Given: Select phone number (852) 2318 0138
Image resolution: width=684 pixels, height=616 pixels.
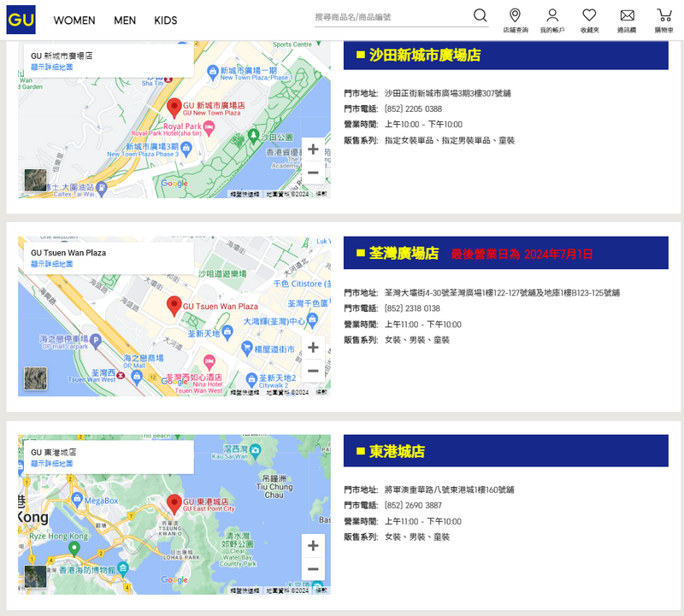Looking at the screenshot, I should (412, 308).
